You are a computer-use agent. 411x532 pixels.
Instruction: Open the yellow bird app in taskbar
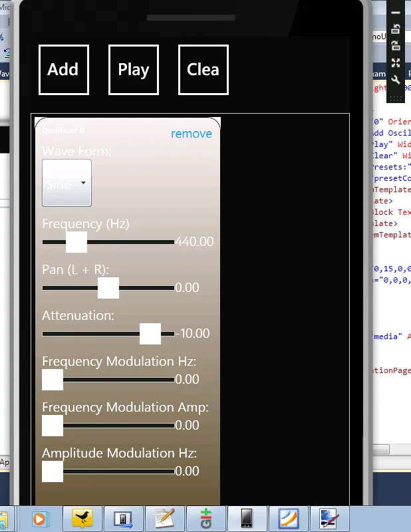pos(82,518)
